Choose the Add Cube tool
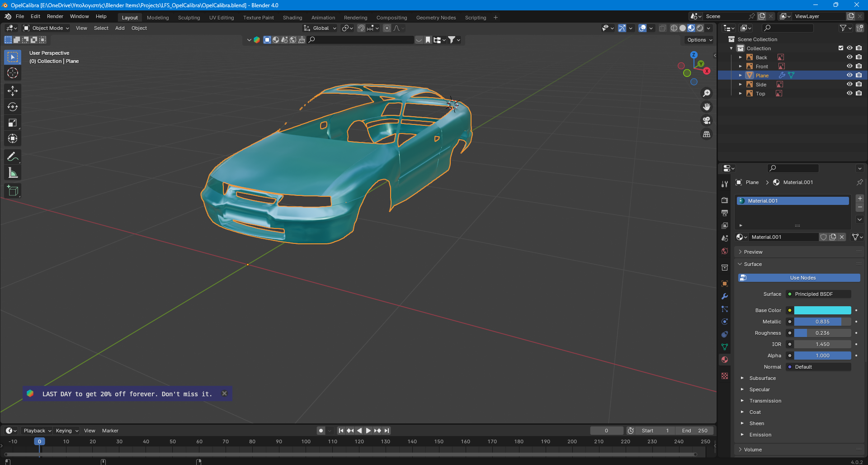Image resolution: width=868 pixels, height=465 pixels. [x=13, y=191]
